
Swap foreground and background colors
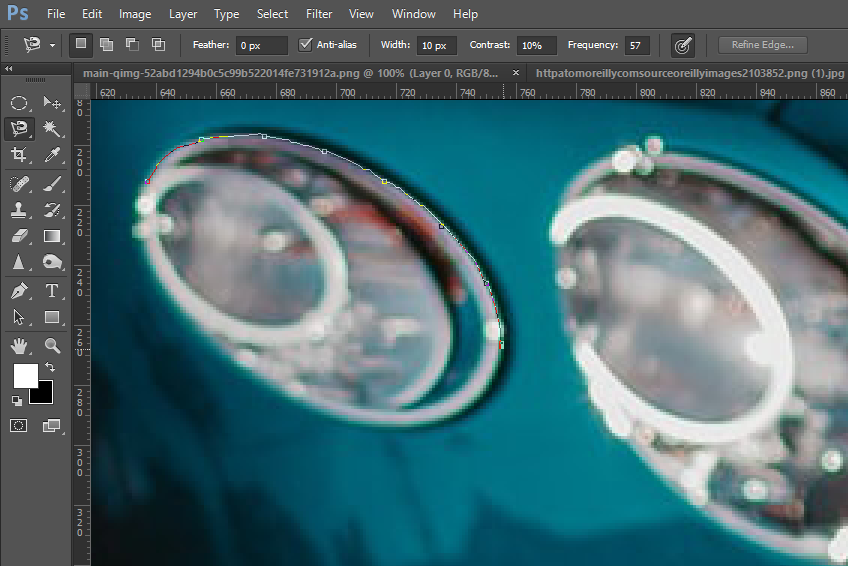[x=50, y=367]
